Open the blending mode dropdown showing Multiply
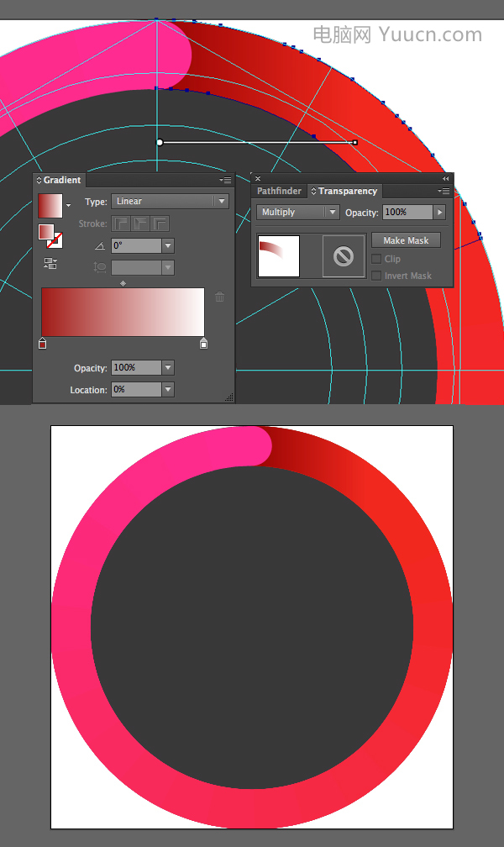 coord(297,213)
